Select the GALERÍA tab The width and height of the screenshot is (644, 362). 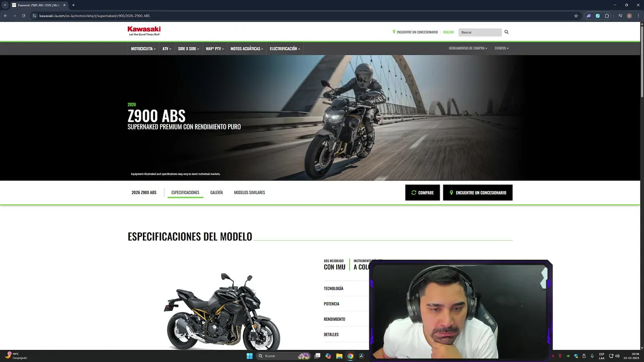216,193
